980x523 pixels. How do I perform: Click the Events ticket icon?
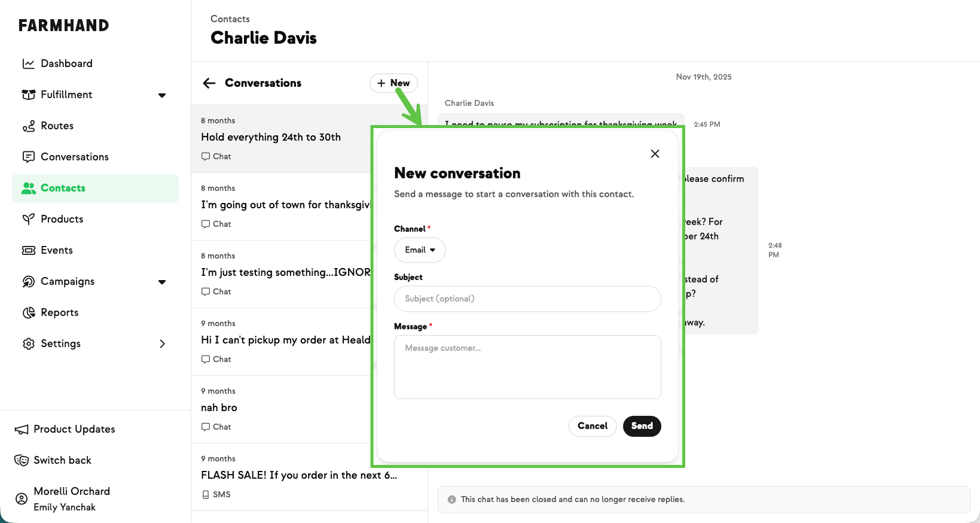pos(28,250)
